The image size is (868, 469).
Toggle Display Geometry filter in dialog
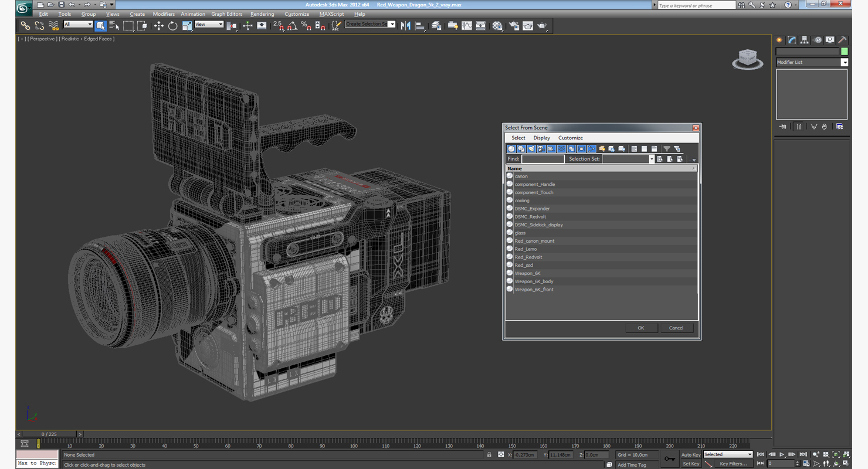pos(511,149)
